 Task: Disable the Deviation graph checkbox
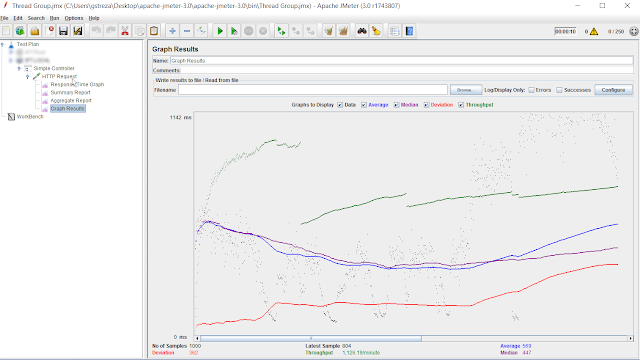[426, 105]
